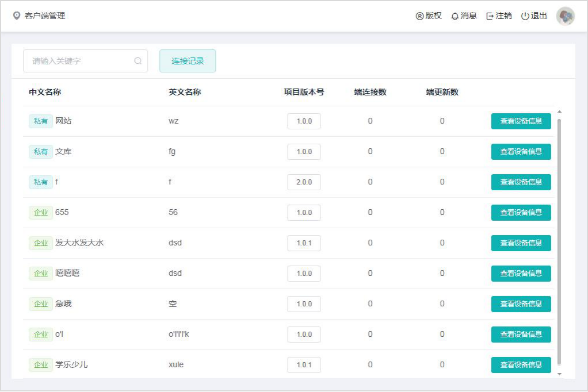The width and height of the screenshot is (588, 392).
Task: View device info for 网站
Action: point(521,121)
